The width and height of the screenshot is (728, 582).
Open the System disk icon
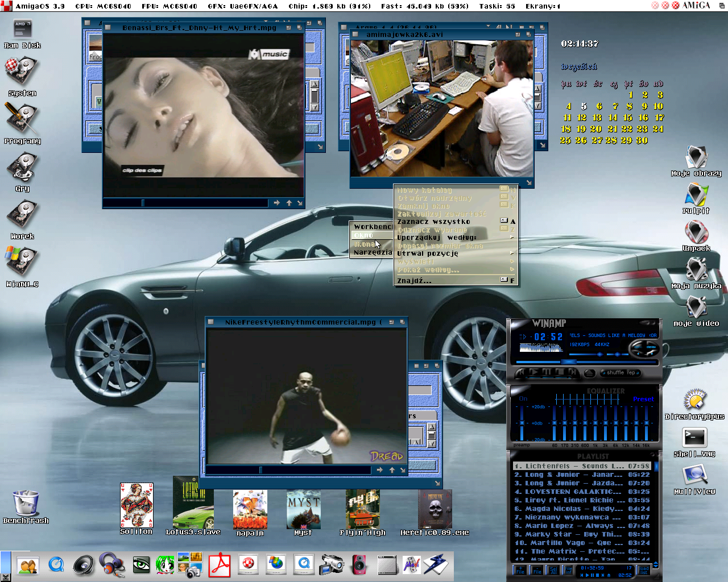[22, 77]
